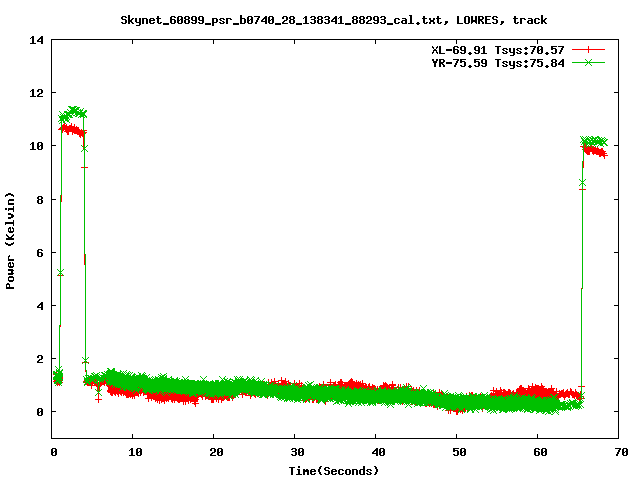Click x-axis tick label 60

click(x=540, y=452)
